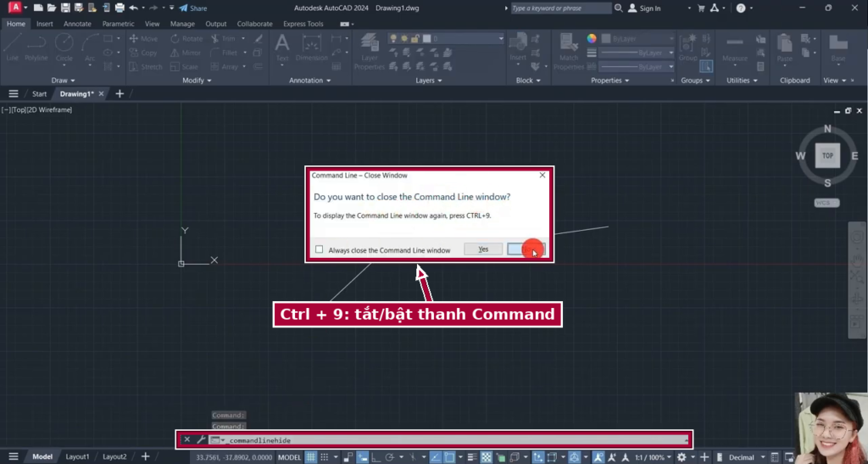Click the keyword search input field

[560, 8]
